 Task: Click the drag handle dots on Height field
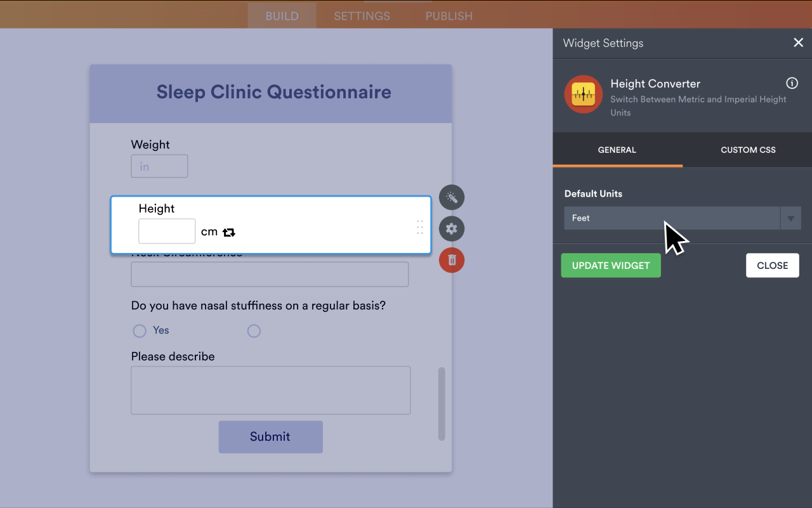[x=419, y=227]
